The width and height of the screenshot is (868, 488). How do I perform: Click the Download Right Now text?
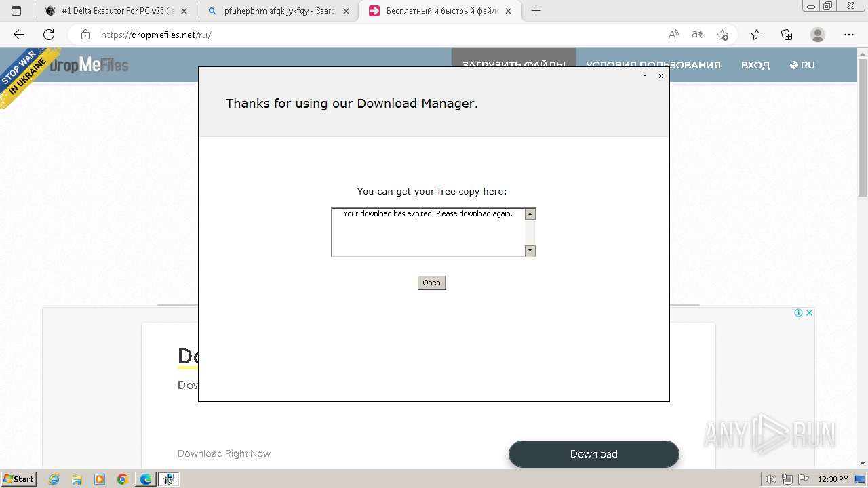click(x=224, y=453)
